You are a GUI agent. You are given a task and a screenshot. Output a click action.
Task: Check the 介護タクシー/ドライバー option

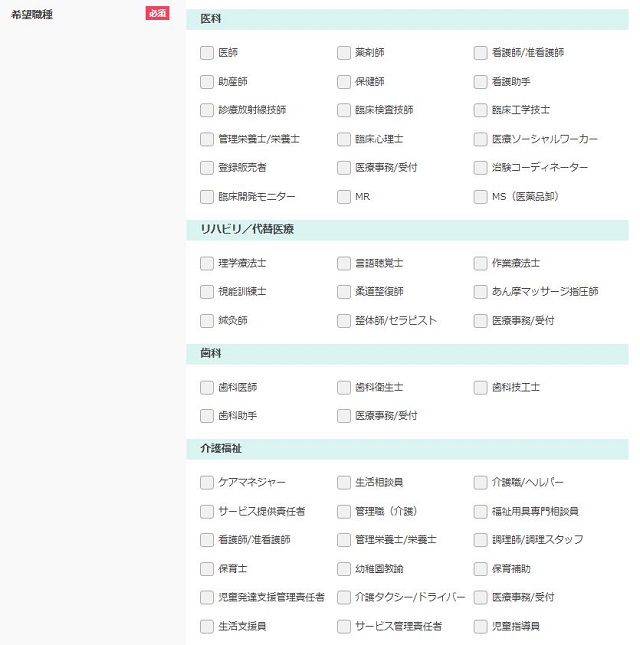click(x=343, y=597)
